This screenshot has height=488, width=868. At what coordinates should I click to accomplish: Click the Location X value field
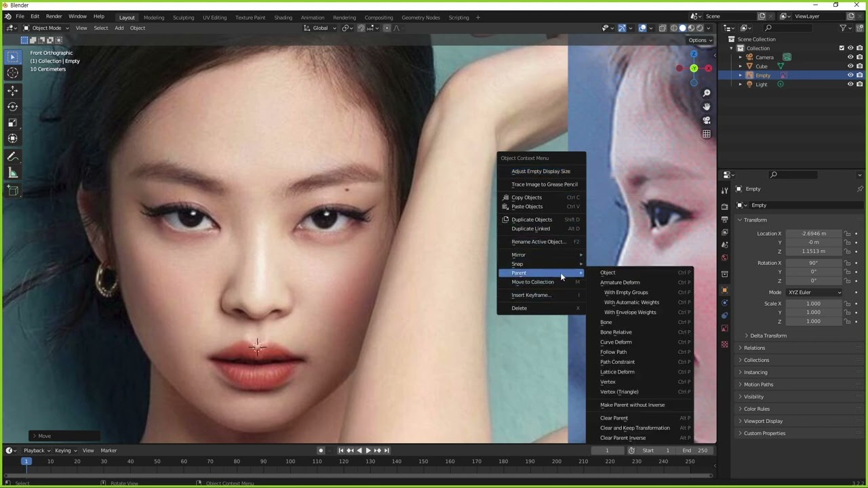pos(813,234)
